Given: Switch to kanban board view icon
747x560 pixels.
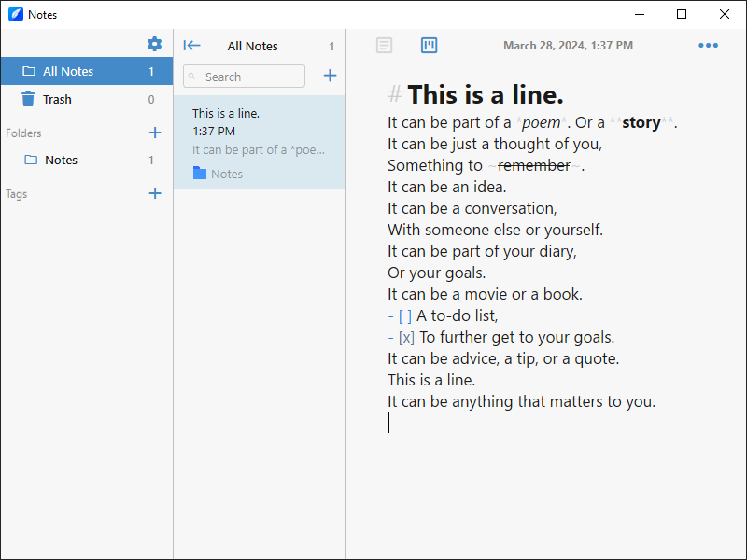Looking at the screenshot, I should 430,46.
